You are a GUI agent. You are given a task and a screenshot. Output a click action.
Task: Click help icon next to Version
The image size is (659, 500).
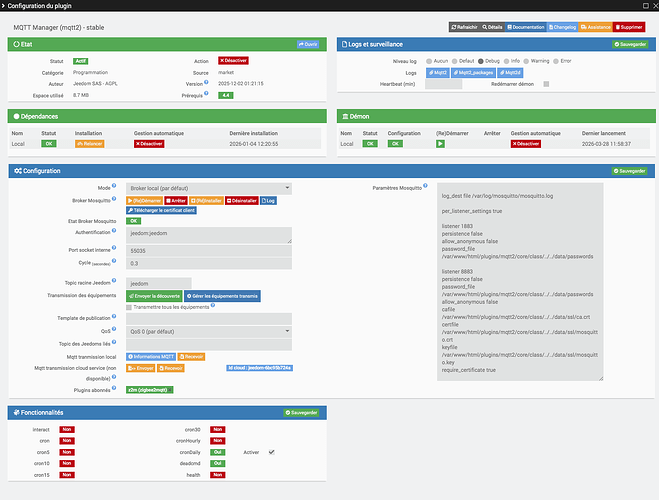point(206,82)
